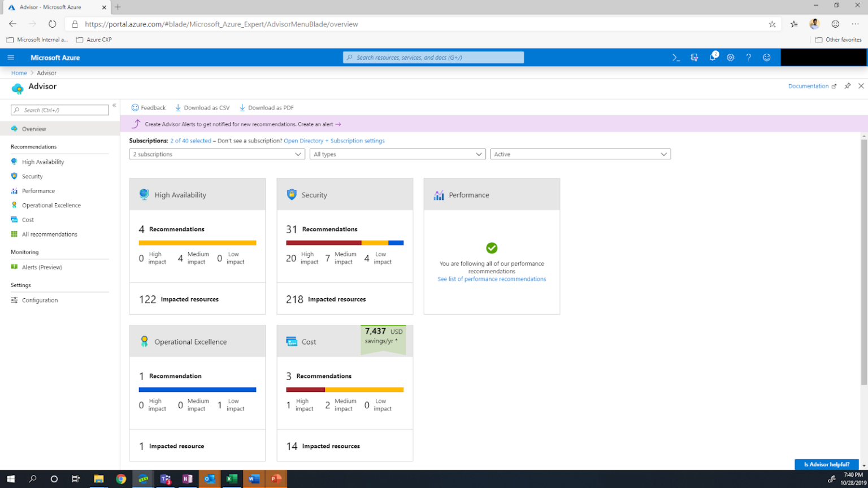Select Overview in the Advisor sidebar
The width and height of the screenshot is (868, 488).
34,129
